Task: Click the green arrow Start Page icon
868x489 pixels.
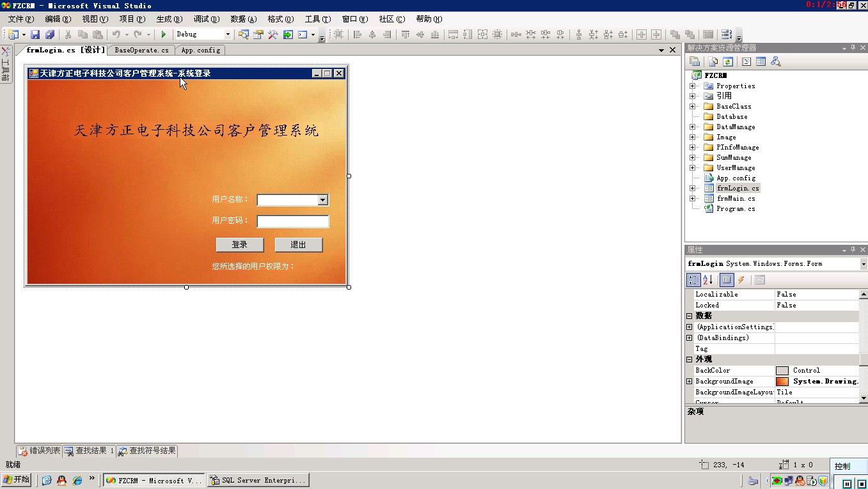Action: (x=288, y=35)
